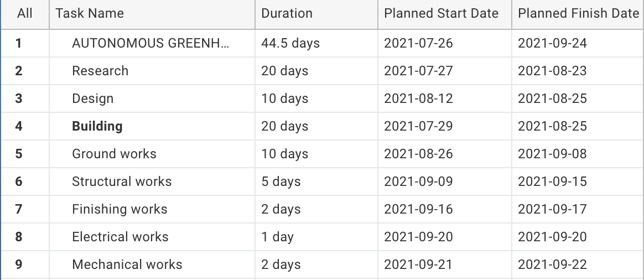The height and width of the screenshot is (280, 644).
Task: Select the Research task name
Action: [100, 71]
